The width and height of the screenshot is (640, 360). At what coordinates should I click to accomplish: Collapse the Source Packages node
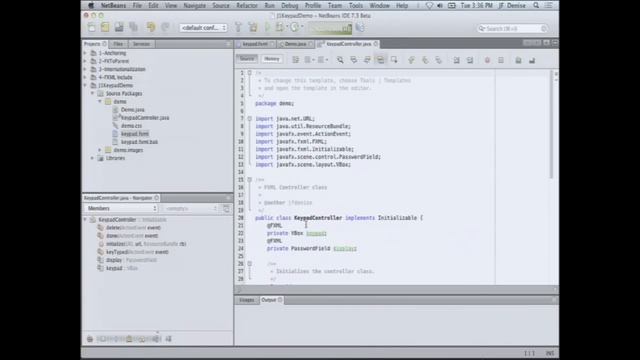(93, 93)
